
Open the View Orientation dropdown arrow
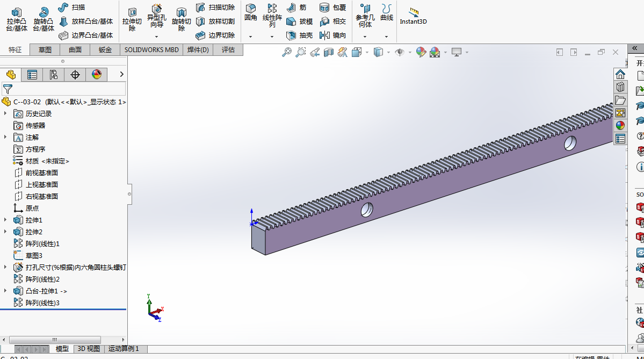pyautogui.click(x=367, y=53)
